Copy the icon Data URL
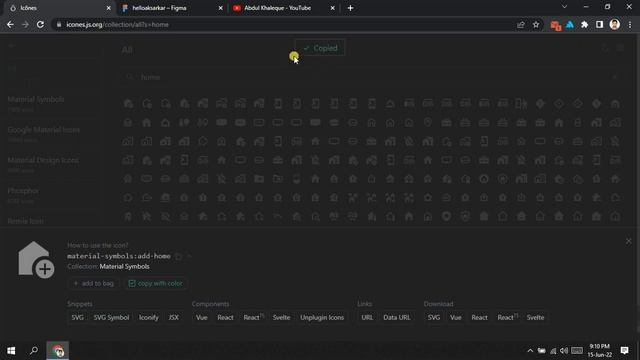This screenshot has width=640, height=360. tap(397, 318)
